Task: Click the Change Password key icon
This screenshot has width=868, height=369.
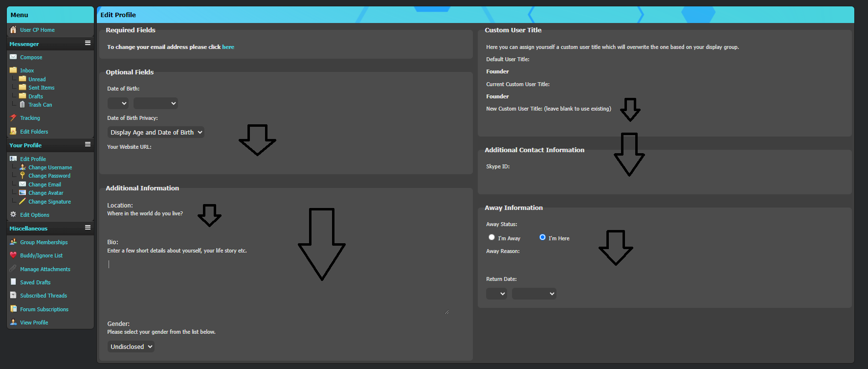Action: [22, 175]
